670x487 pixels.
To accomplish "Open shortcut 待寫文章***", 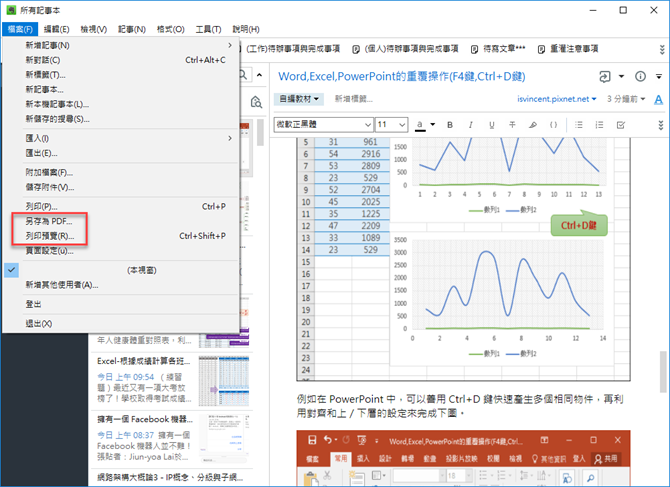I will [x=498, y=49].
